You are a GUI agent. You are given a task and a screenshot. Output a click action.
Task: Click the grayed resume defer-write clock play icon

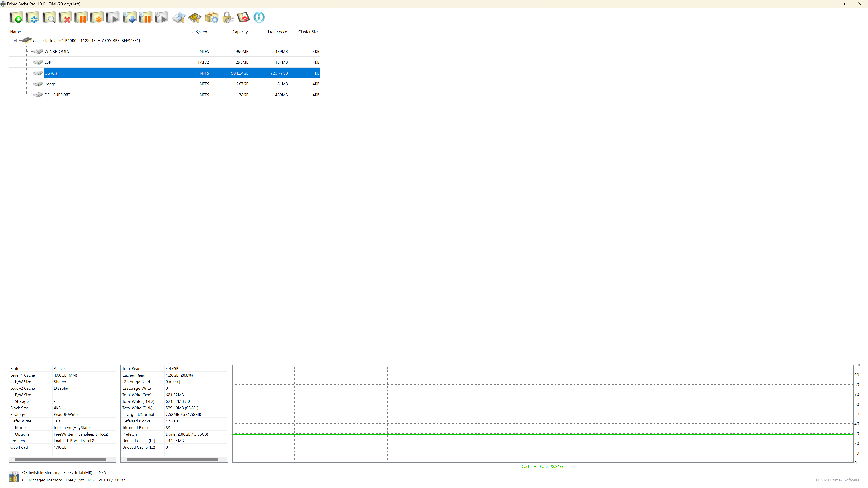[x=161, y=17]
